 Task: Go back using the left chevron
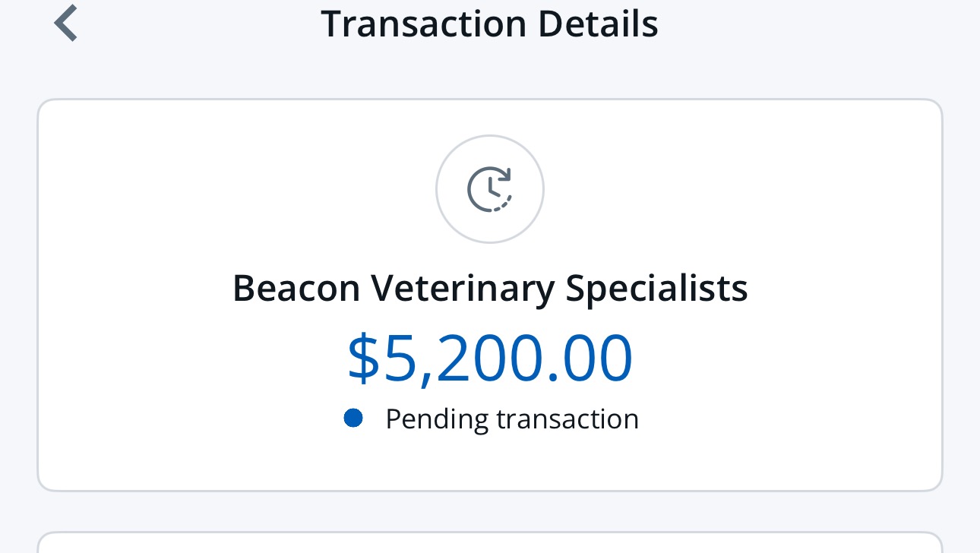tap(66, 23)
